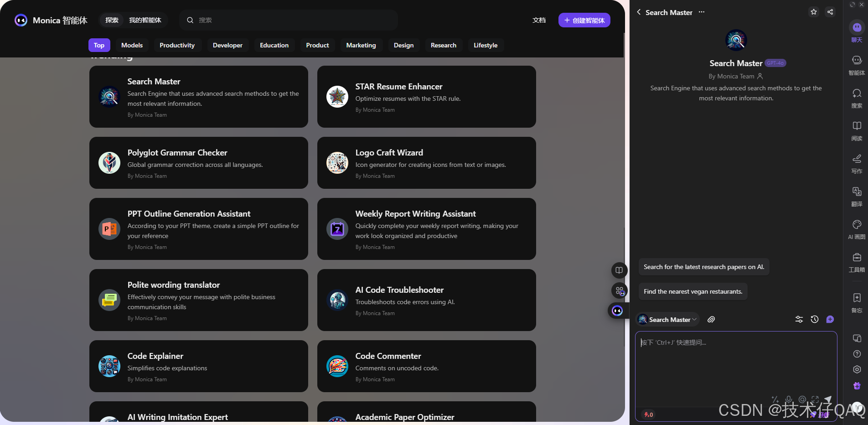The width and height of the screenshot is (868, 425).
Task: Open the hexagon settings icon in sidebar
Action: tap(857, 369)
